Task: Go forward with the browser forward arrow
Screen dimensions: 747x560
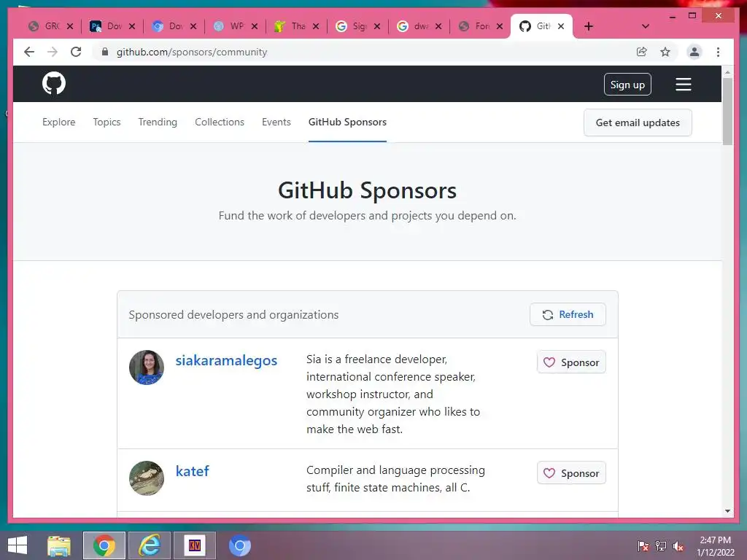Action: pyautogui.click(x=53, y=52)
